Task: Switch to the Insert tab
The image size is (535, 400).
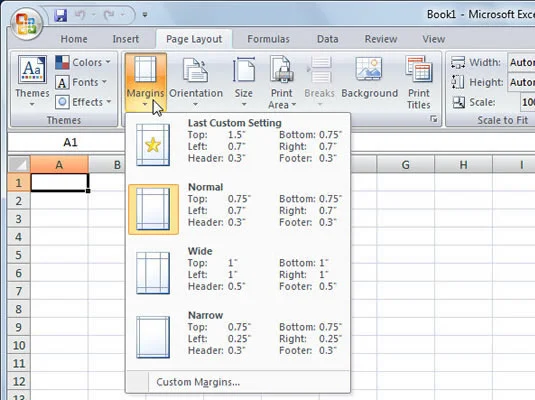Action: click(x=126, y=39)
